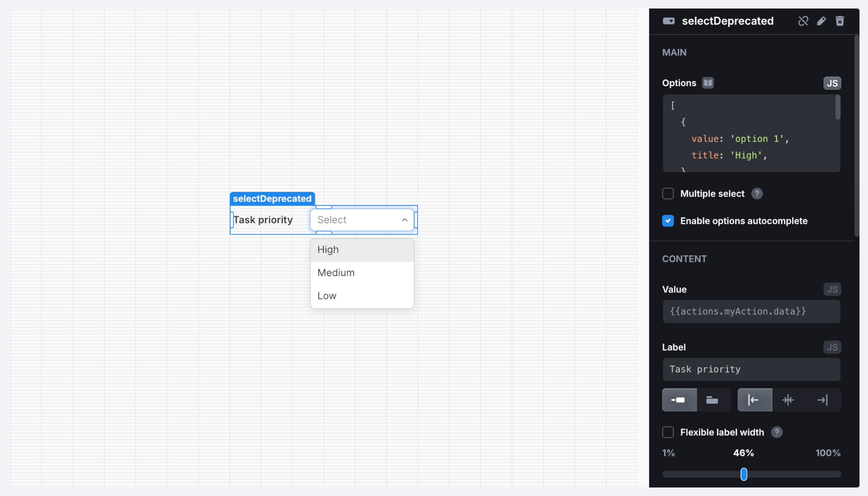Click the label width slider handle
Image resolution: width=868 pixels, height=496 pixels.
point(744,474)
